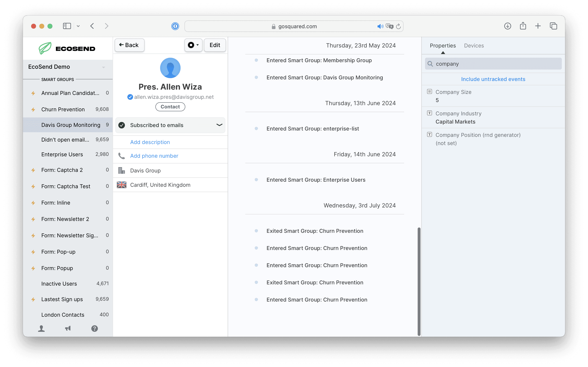Go back with the browser back arrow
Viewport: 588px width, 367px height.
[92, 26]
